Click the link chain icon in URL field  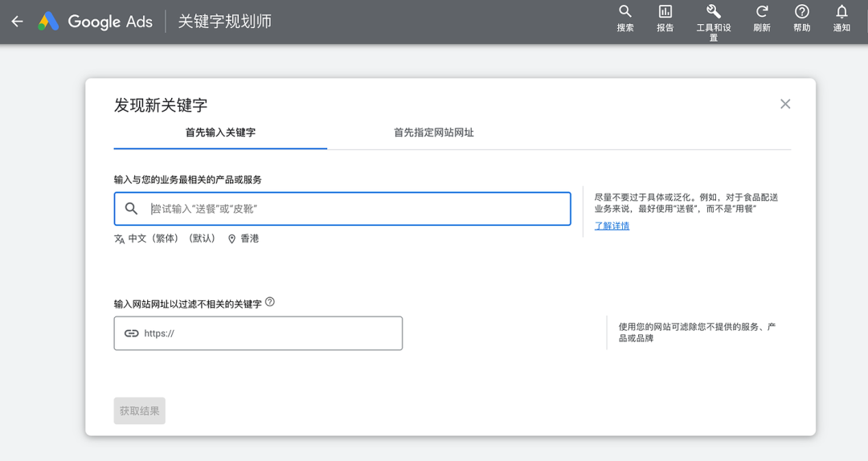tap(131, 333)
